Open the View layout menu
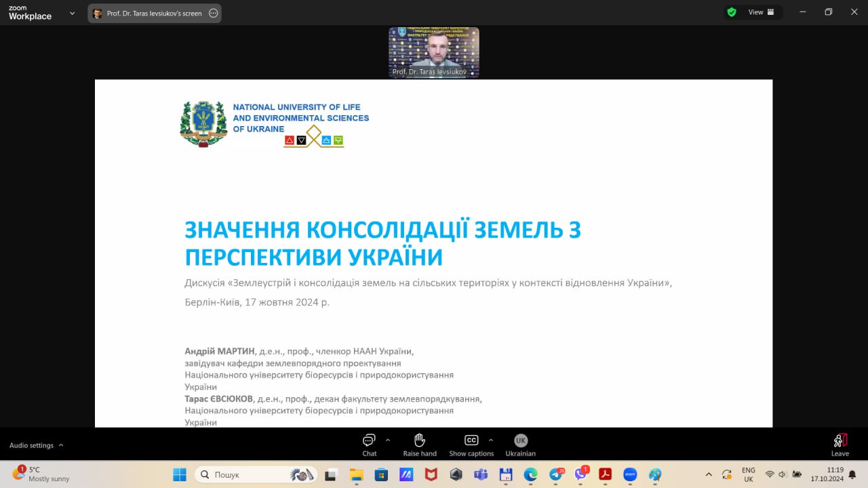The width and height of the screenshot is (868, 488). [x=761, y=12]
